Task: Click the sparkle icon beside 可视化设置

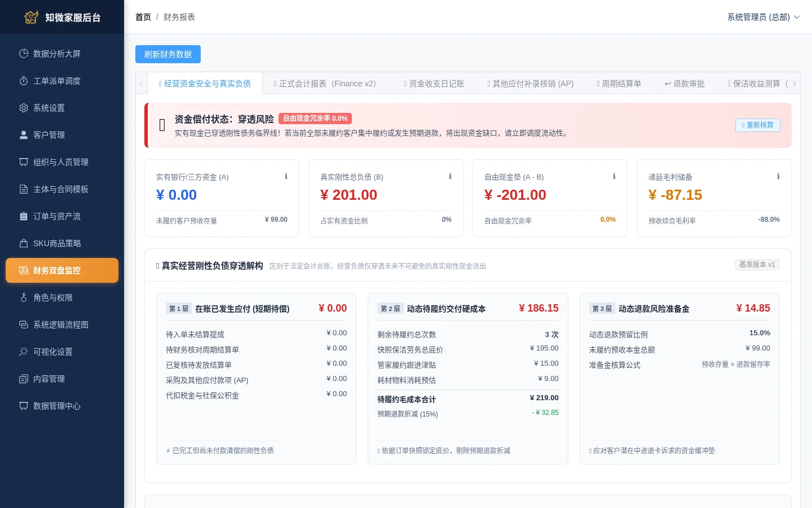Action: pos(24,352)
